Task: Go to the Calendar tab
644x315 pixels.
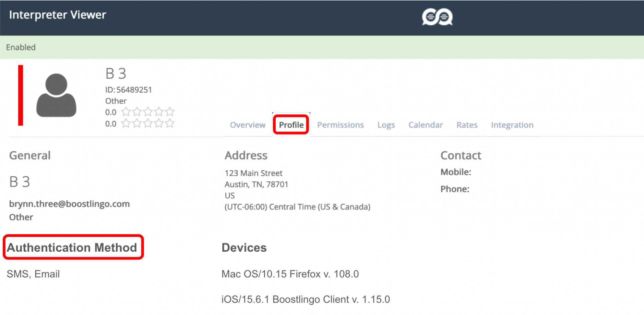Action: click(426, 125)
